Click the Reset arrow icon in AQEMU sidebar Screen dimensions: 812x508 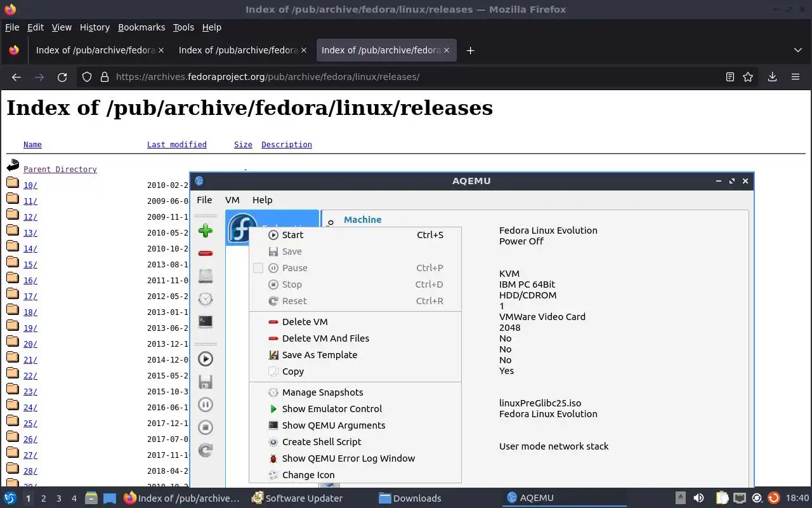tap(205, 450)
